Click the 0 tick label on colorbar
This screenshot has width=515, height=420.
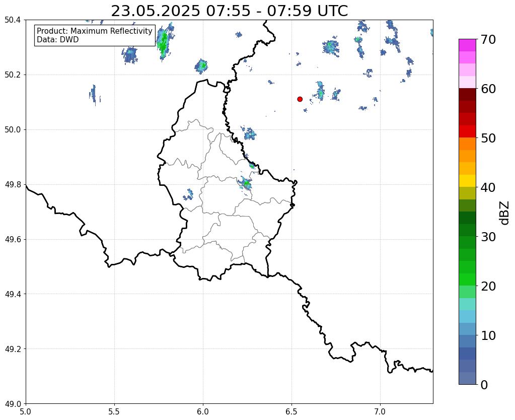(484, 385)
